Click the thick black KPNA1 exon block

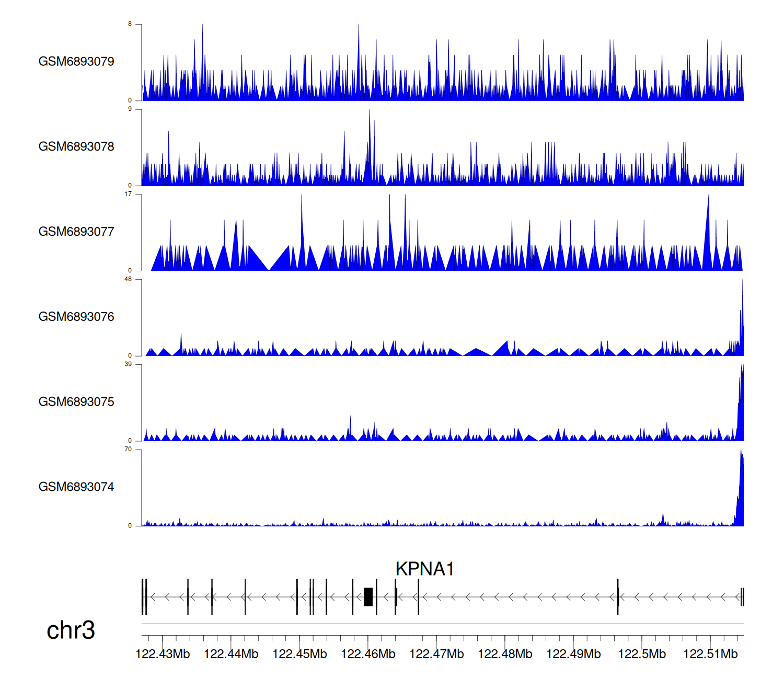(368, 597)
